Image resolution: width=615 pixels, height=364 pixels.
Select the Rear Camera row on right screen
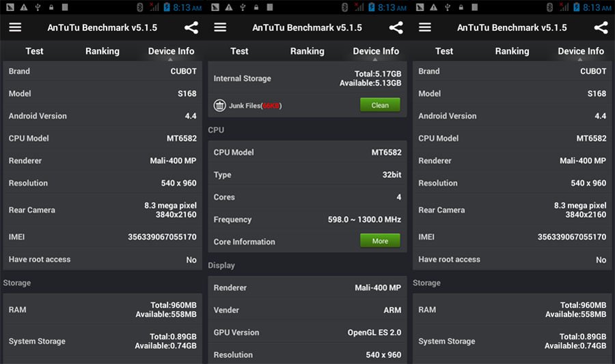tap(512, 210)
